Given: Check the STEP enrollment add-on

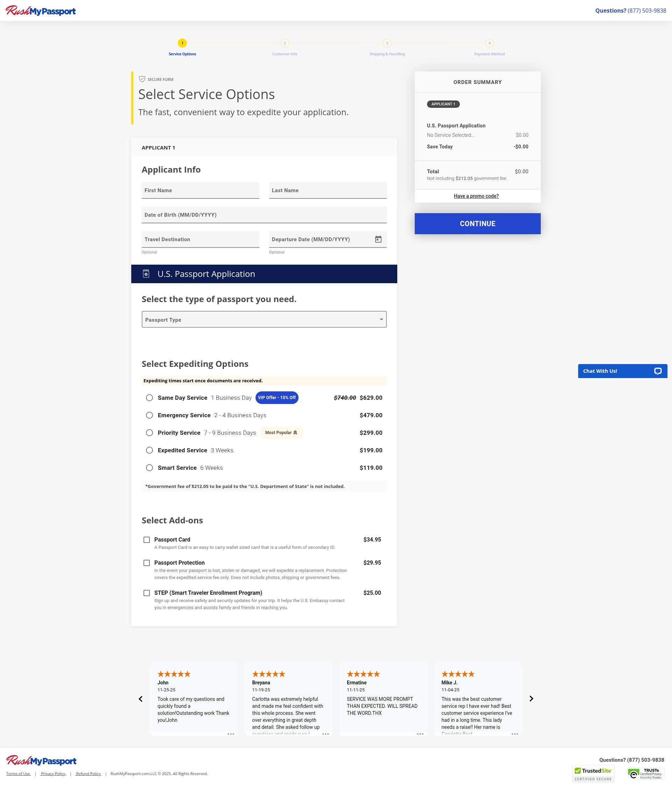Looking at the screenshot, I should pos(146,593).
